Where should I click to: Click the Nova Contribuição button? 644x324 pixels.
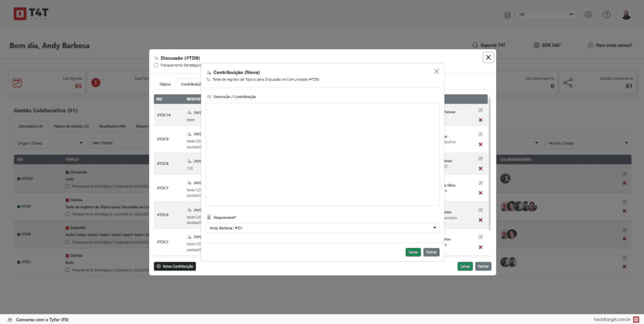[x=175, y=266]
